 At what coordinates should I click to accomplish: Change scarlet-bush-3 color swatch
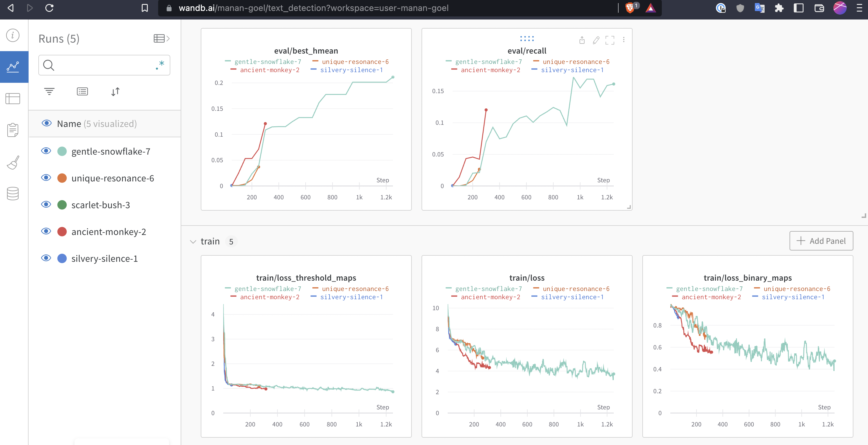click(x=62, y=205)
